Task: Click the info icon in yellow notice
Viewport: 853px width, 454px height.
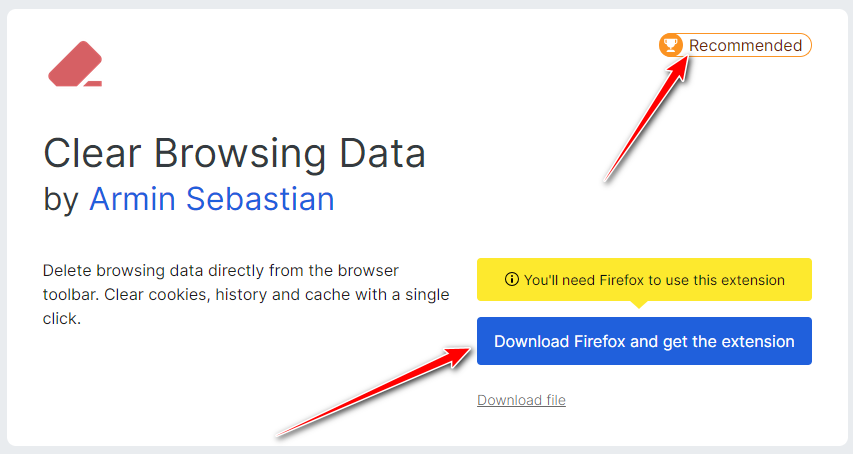Action: [512, 280]
